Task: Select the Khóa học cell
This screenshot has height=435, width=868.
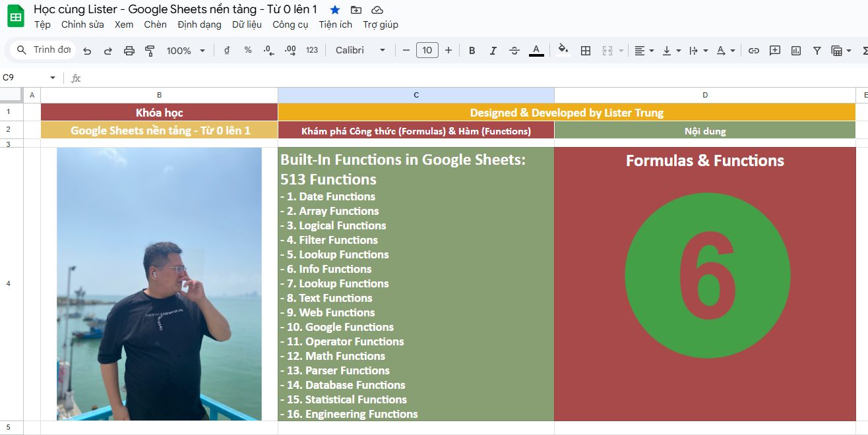Action: click(x=159, y=112)
